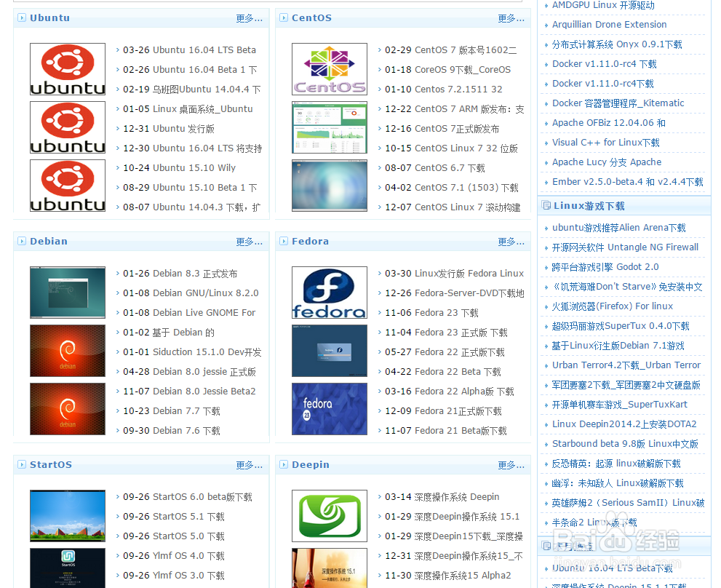Image resolution: width=721 pixels, height=588 pixels.
Task: Open the CentOS section heading
Action: [312, 18]
